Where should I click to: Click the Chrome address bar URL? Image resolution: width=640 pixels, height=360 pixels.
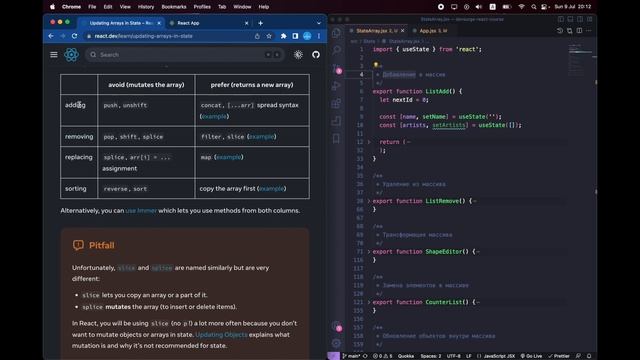tap(144, 36)
